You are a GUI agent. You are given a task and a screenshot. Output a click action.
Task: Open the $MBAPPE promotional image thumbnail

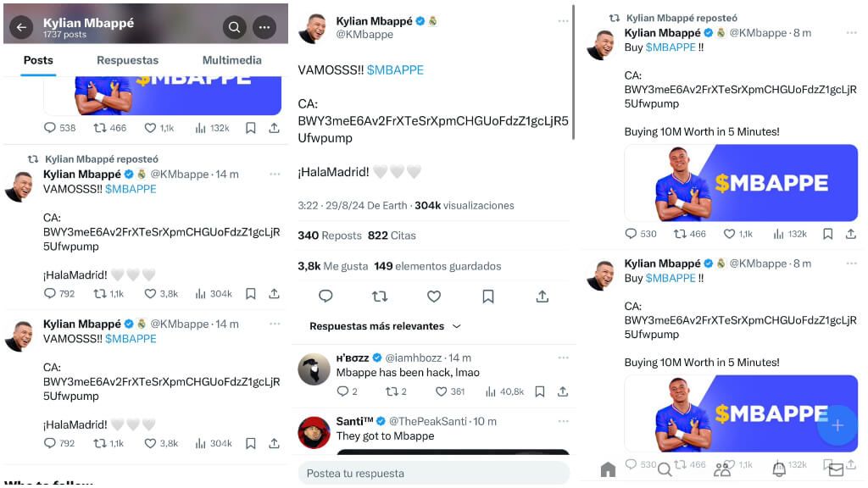pos(740,183)
